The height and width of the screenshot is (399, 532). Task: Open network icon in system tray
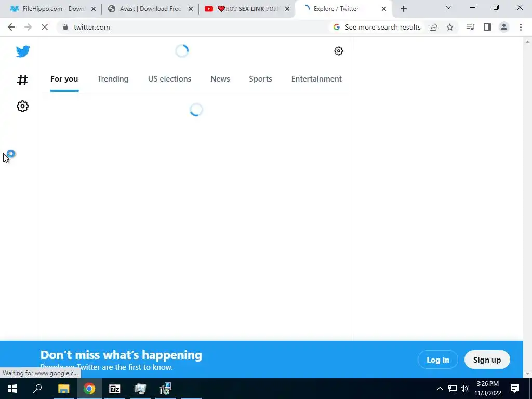click(453, 389)
